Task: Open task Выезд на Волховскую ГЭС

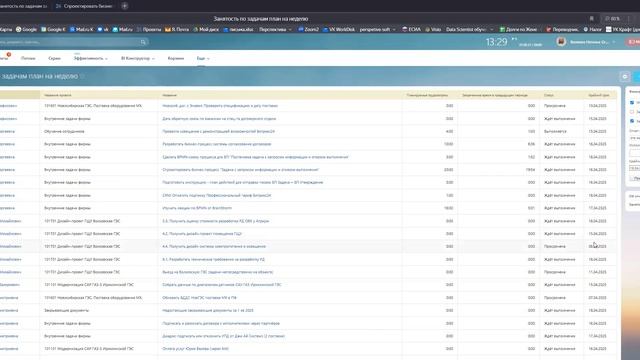Action: [218, 272]
